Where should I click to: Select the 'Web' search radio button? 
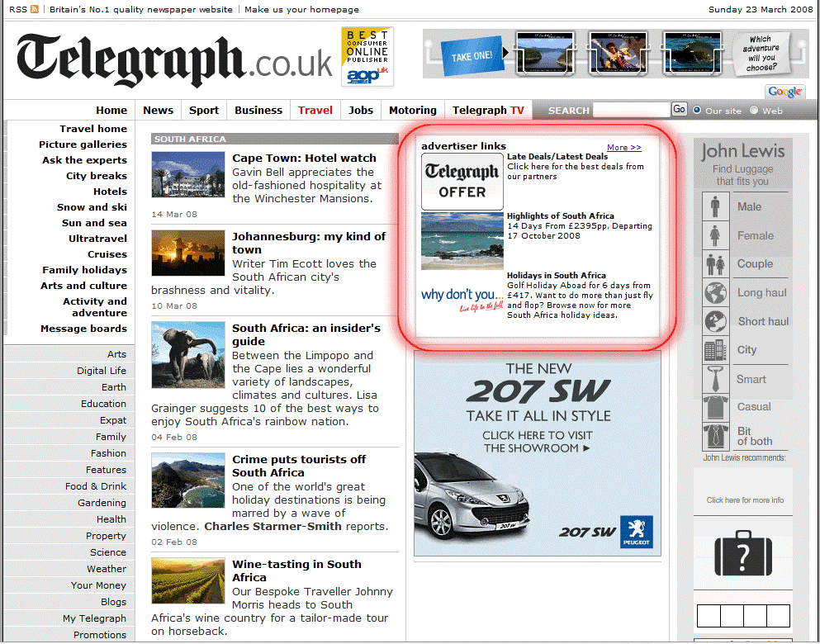click(754, 111)
